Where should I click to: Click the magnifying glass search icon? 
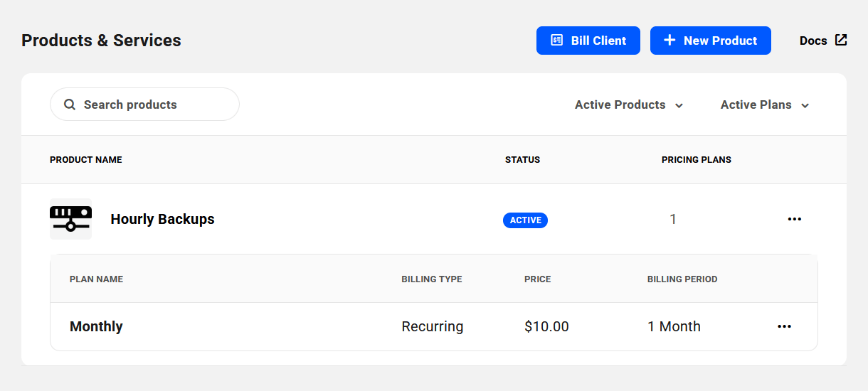click(70, 105)
